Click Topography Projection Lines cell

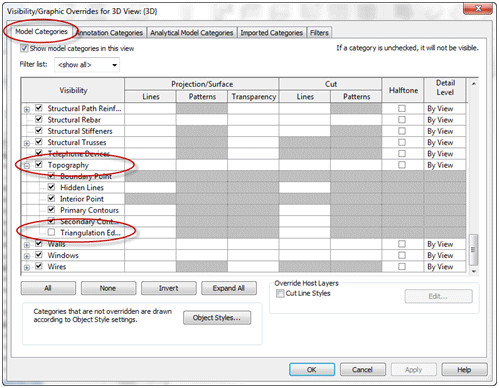pos(150,165)
